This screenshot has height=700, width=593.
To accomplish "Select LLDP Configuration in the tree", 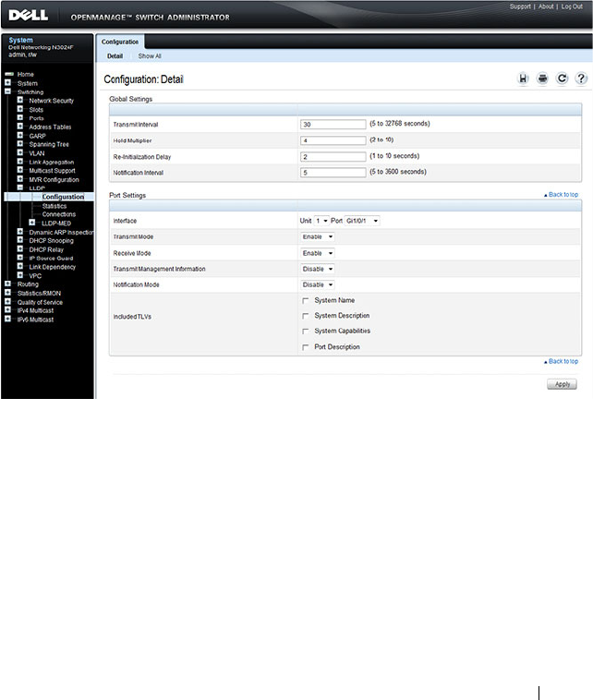I will point(63,197).
